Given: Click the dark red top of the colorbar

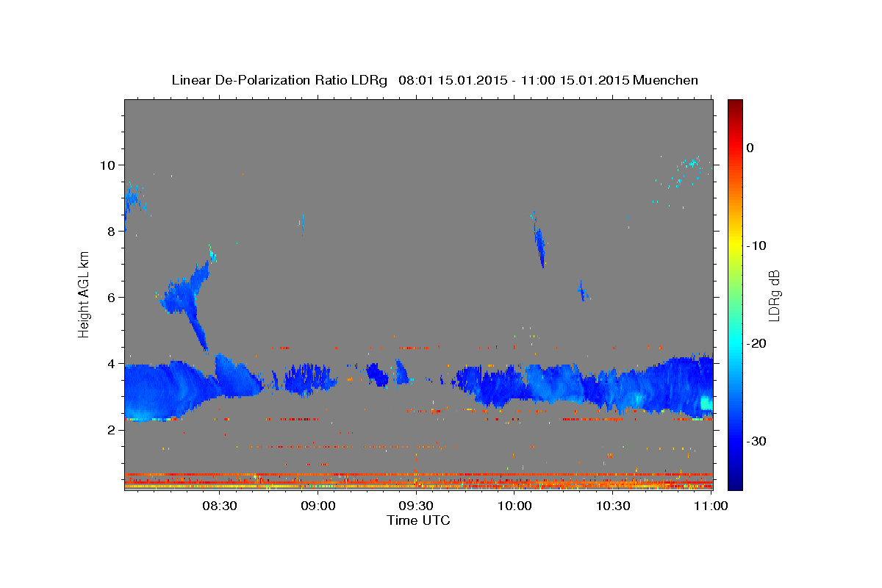Looking at the screenshot, I should click(735, 105).
